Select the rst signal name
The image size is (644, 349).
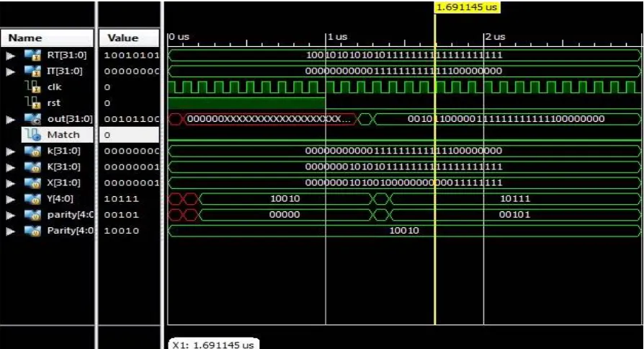(x=54, y=103)
